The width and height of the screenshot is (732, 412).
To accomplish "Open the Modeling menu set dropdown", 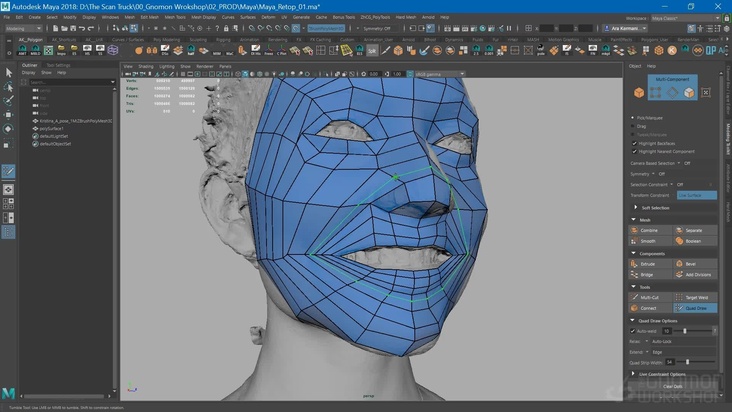I will (23, 28).
